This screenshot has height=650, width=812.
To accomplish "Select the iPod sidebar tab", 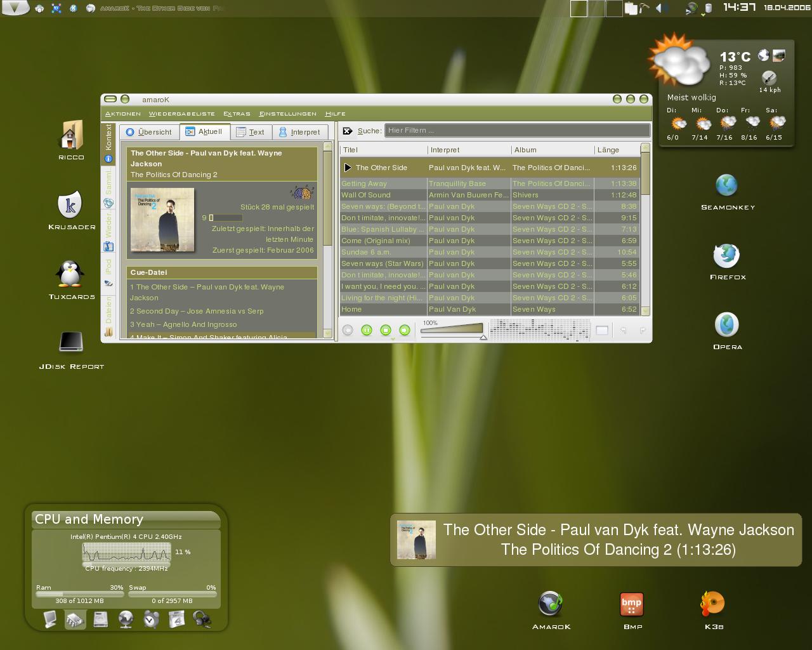I will [108, 273].
